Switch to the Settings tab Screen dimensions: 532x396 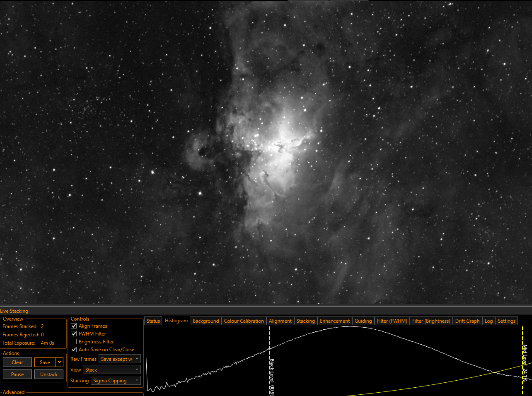coord(507,321)
